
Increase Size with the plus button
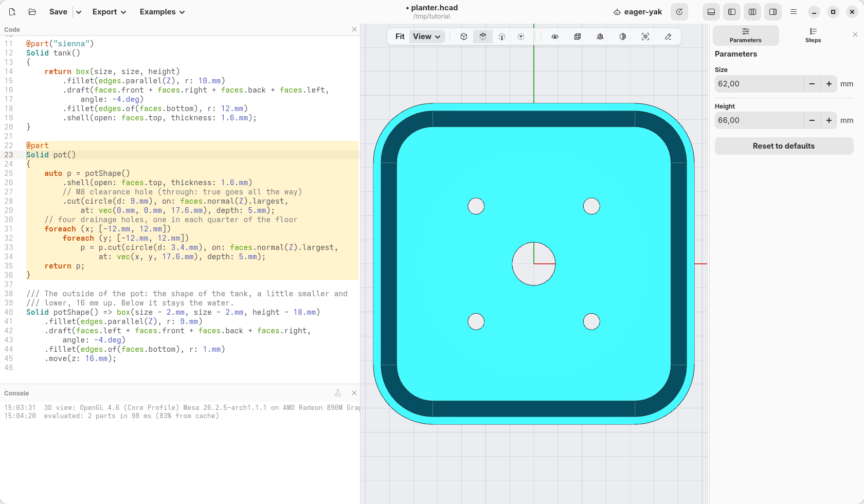click(x=829, y=84)
